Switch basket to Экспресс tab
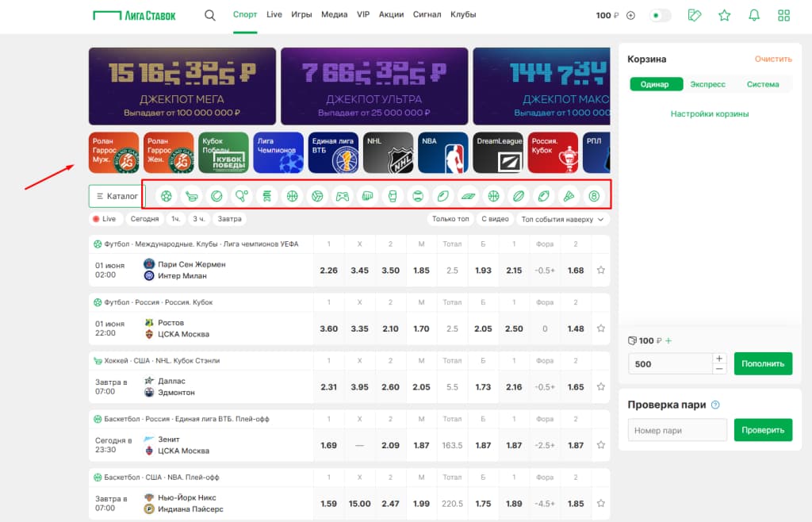This screenshot has height=522, width=812. point(707,84)
